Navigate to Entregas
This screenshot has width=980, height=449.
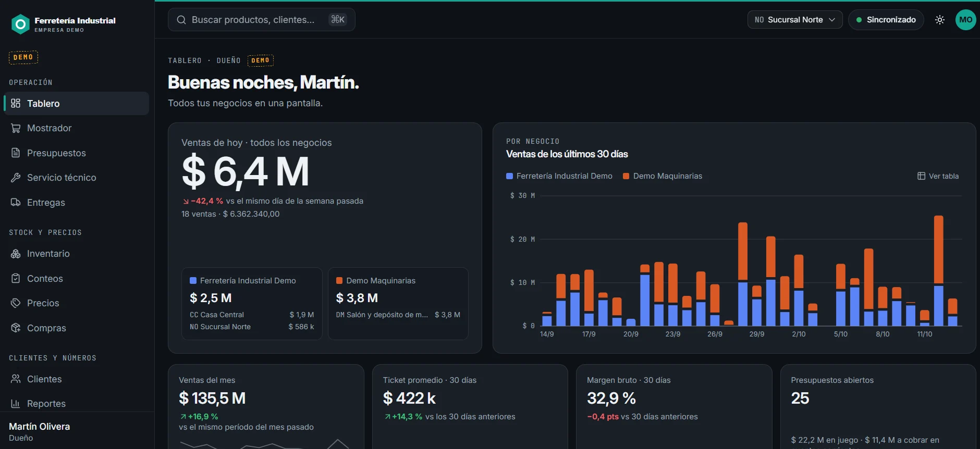pos(76,202)
